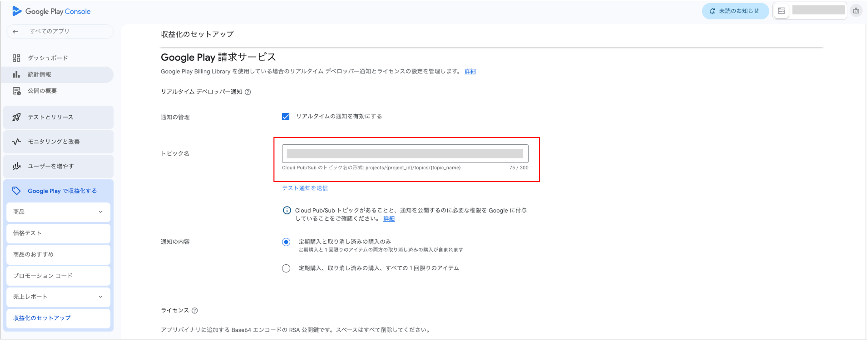The width and height of the screenshot is (868, 340).
Task: Open 価格テスト menu item
Action: 58,233
